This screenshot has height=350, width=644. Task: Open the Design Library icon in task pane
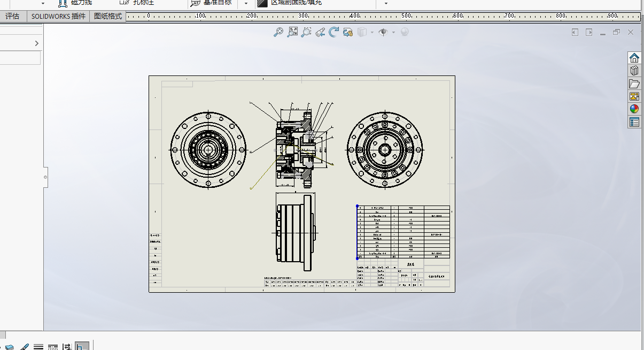[x=634, y=71]
